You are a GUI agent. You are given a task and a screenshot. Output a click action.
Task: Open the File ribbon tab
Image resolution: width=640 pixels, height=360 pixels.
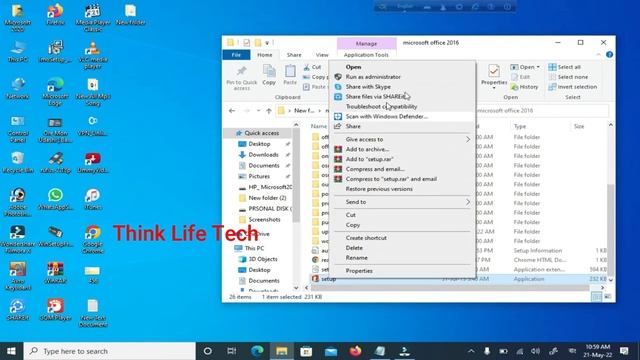[x=236, y=55]
